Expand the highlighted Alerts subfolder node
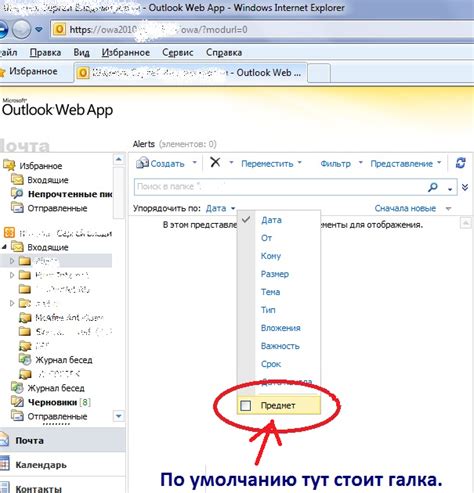 coord(12,261)
